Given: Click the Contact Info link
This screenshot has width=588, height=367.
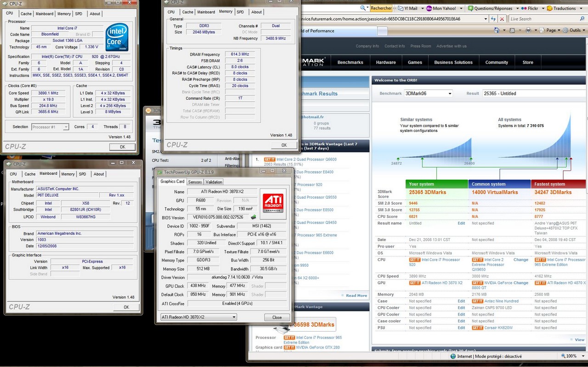Looking at the screenshot, I should click(395, 46).
